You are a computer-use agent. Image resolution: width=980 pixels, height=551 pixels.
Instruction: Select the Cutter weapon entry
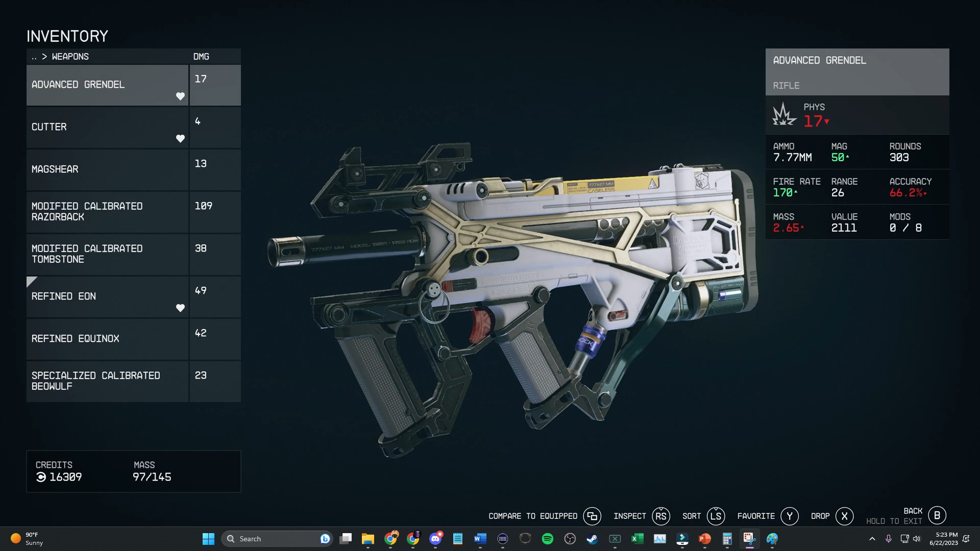[133, 127]
